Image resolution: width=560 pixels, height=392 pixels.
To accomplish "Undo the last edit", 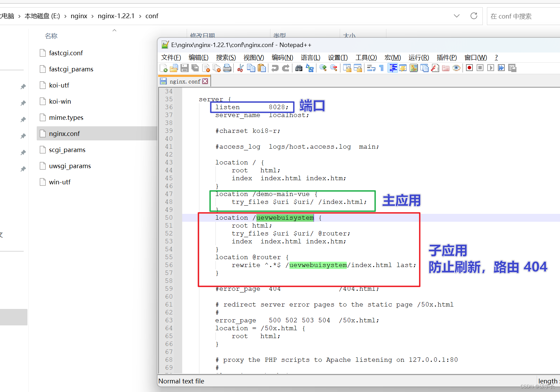I will [275, 68].
